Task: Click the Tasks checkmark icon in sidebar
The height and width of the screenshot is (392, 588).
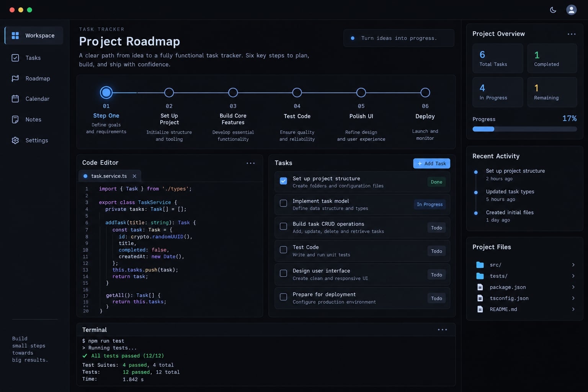Action: pos(15,58)
